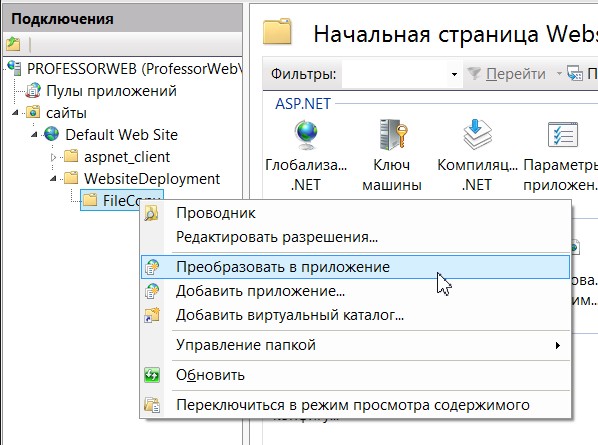Select Default Web Site label
598x445 pixels.
click(121, 135)
